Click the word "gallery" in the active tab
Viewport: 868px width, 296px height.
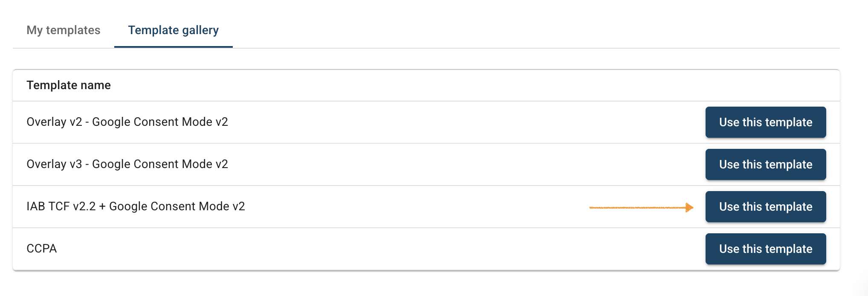pos(200,30)
